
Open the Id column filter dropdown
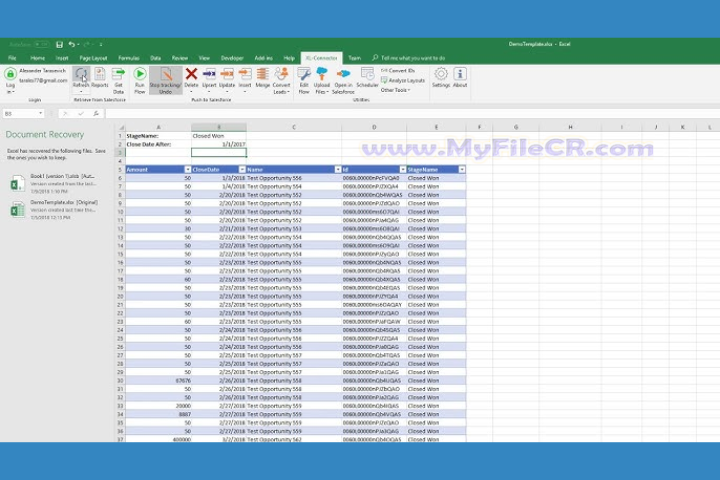coord(403,169)
